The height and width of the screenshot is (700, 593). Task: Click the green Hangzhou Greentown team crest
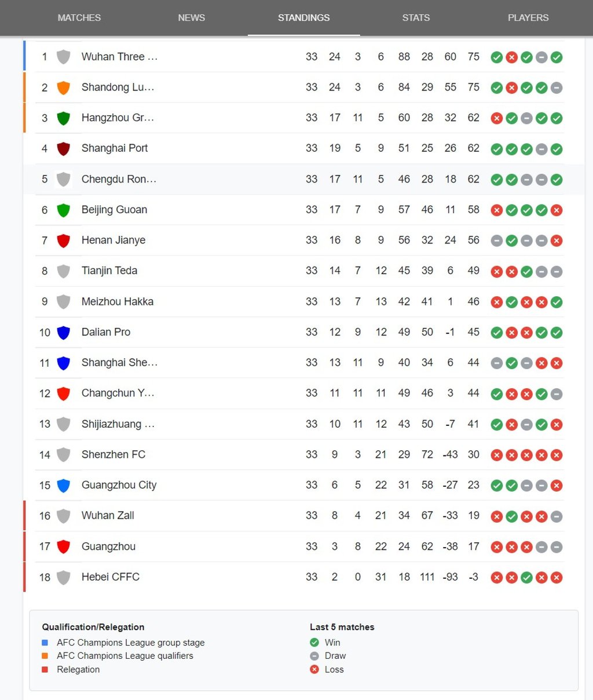(x=64, y=118)
